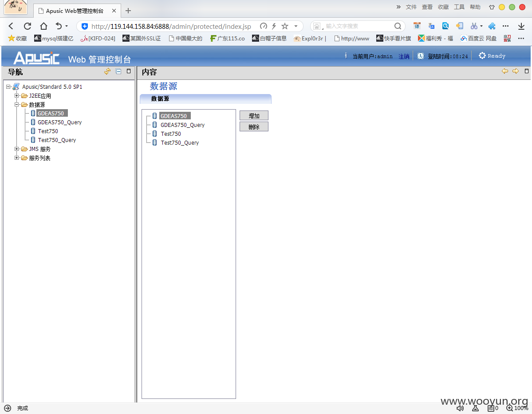532x414 pixels.
Task: Click the database icon beside Test750 in content list
Action: 155,134
